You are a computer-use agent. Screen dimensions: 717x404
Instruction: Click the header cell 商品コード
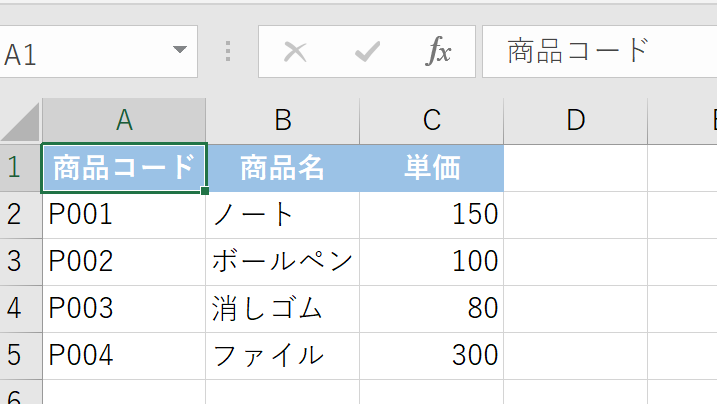click(x=124, y=168)
